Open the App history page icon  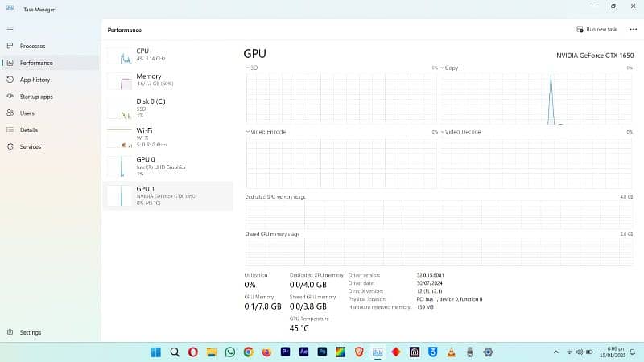[10, 80]
